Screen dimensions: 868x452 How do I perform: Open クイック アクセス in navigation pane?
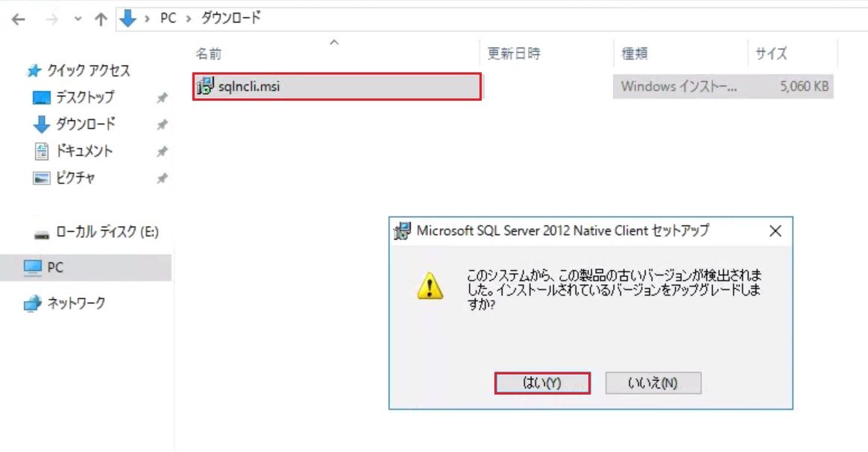click(x=89, y=70)
